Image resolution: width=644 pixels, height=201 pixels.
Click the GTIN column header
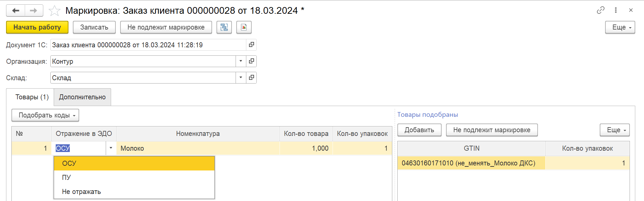(472, 148)
